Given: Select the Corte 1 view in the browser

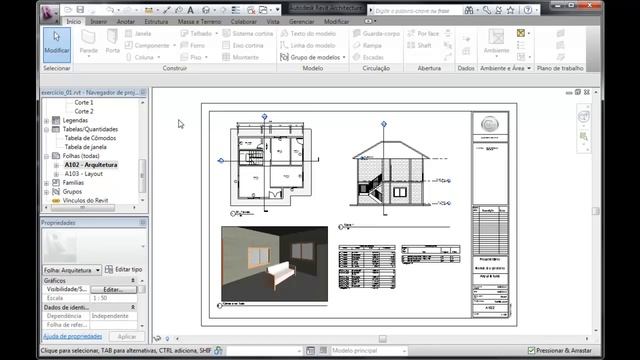Looking at the screenshot, I should 84,102.
